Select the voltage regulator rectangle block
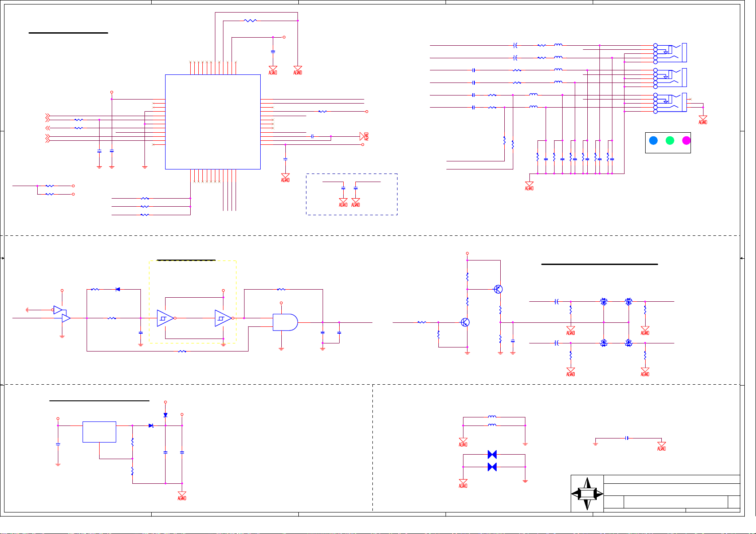756x534 pixels. point(99,432)
